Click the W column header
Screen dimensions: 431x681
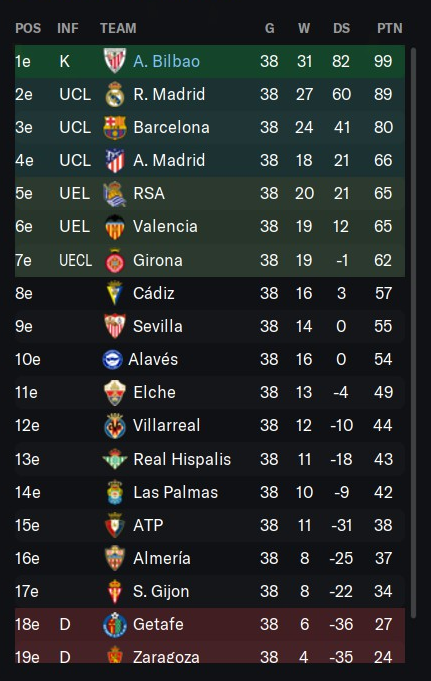[304, 28]
